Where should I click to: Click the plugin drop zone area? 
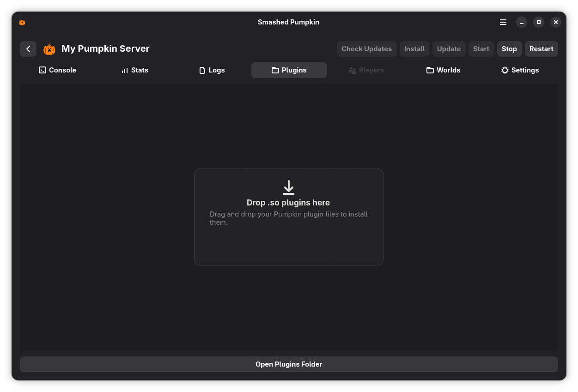tap(289, 217)
